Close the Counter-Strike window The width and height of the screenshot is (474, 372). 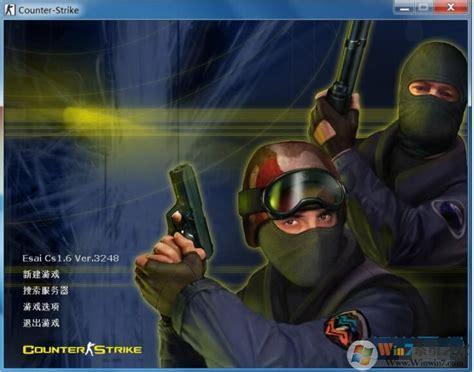tap(451, 7)
